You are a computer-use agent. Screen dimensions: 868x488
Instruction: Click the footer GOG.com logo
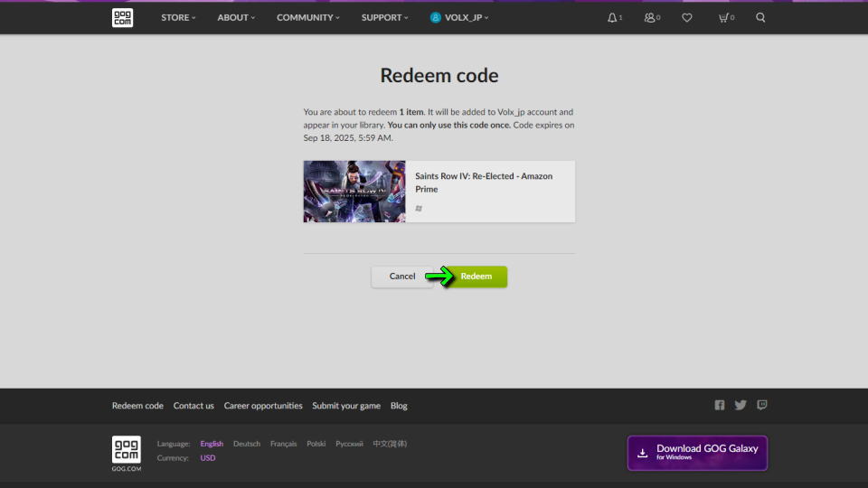(127, 454)
